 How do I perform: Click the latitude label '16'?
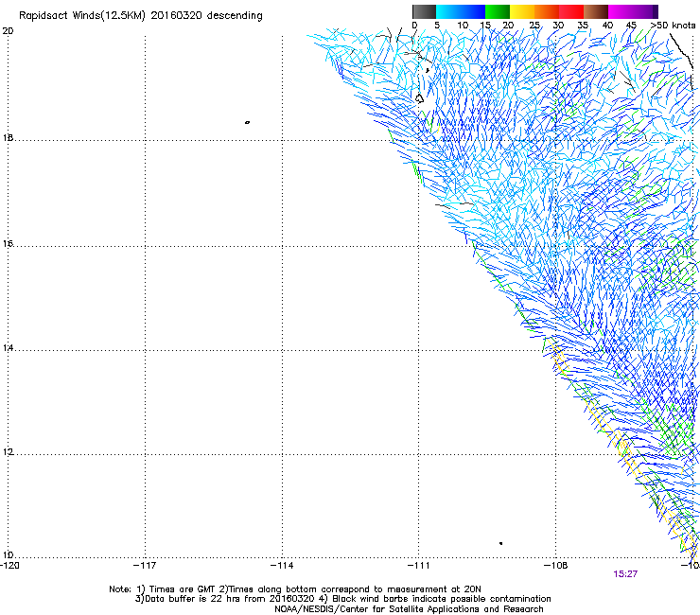pyautogui.click(x=8, y=243)
